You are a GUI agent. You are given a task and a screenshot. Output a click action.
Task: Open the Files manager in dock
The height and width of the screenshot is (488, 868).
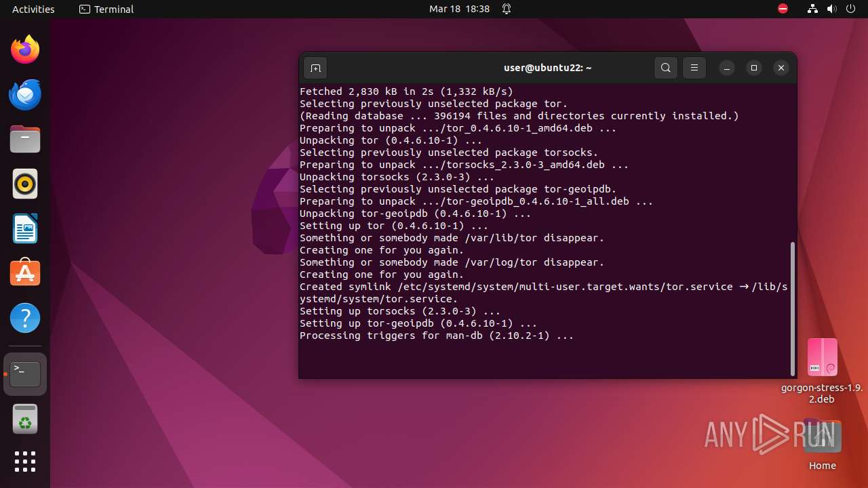pyautogui.click(x=25, y=139)
